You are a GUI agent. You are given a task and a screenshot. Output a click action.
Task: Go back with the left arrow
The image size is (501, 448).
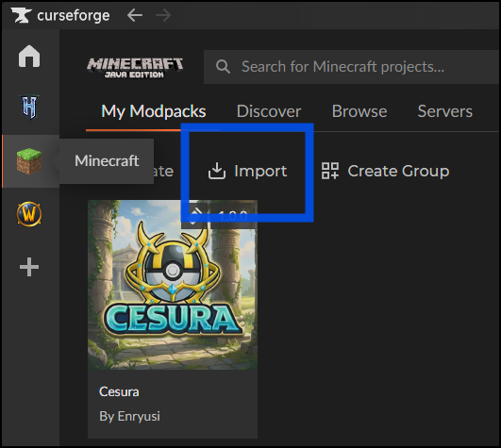[135, 15]
